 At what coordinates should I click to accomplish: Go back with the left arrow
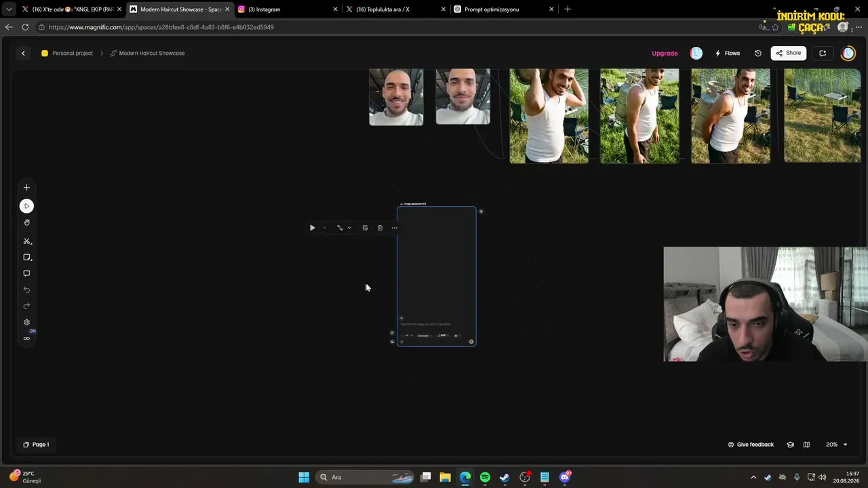pyautogui.click(x=23, y=53)
